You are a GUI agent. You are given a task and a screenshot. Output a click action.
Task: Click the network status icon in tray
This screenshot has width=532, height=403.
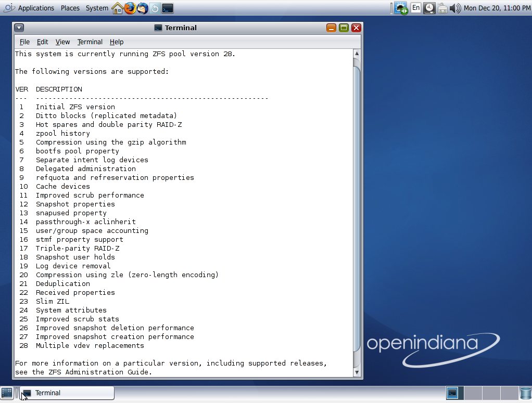(401, 8)
